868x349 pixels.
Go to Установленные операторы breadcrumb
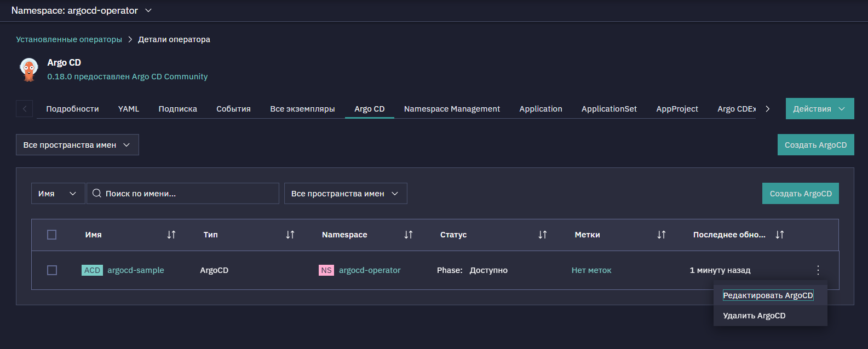pos(69,39)
